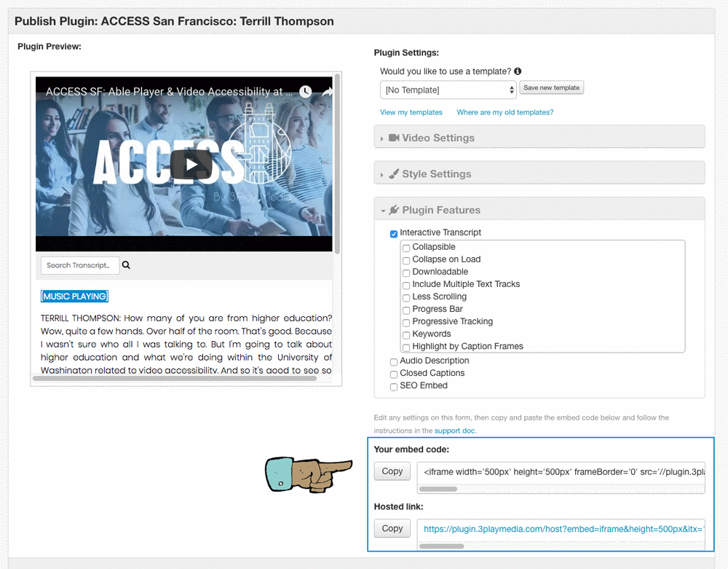Open the No Template dropdown
Image resolution: width=728 pixels, height=569 pixels.
tap(448, 90)
